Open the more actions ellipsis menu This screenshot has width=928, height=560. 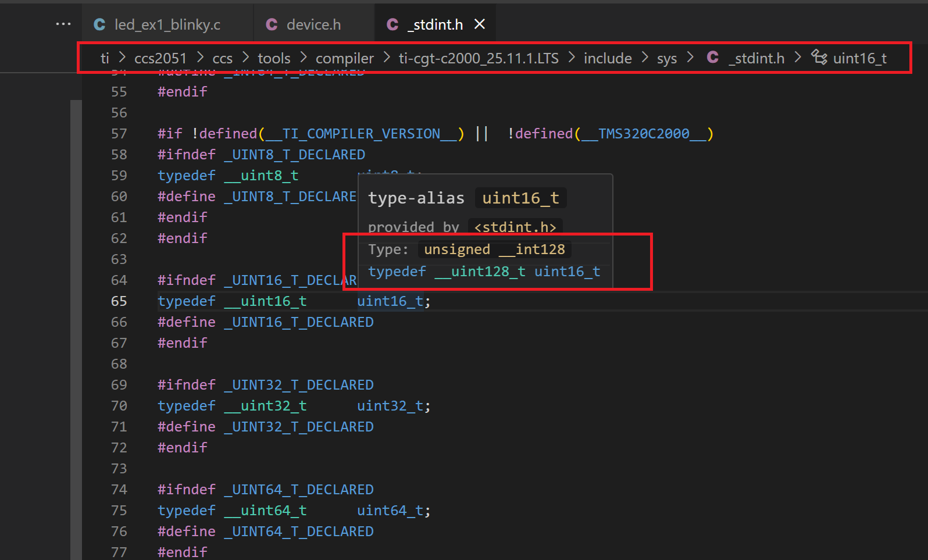pyautogui.click(x=63, y=24)
